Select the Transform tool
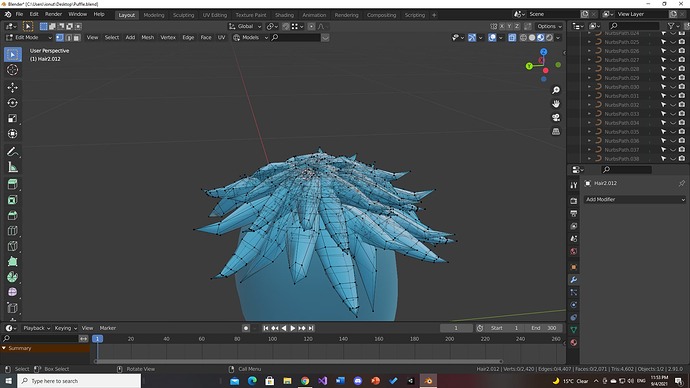The width and height of the screenshot is (690, 388). coord(12,134)
